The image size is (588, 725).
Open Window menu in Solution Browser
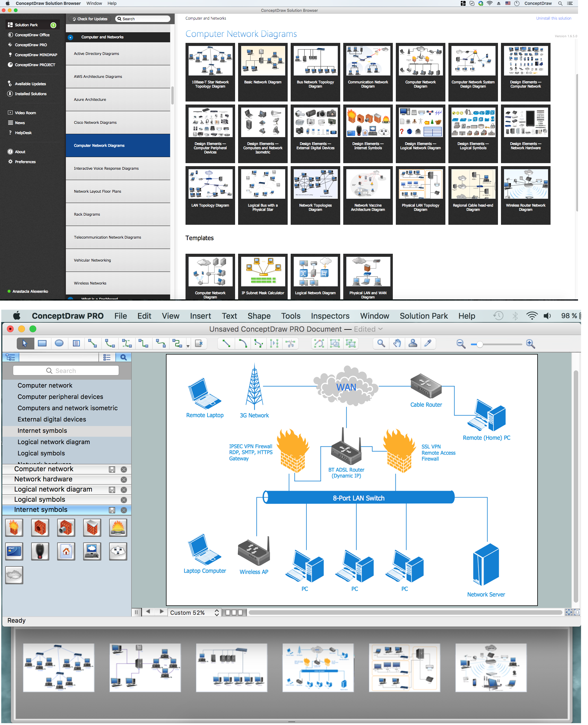pyautogui.click(x=94, y=3)
